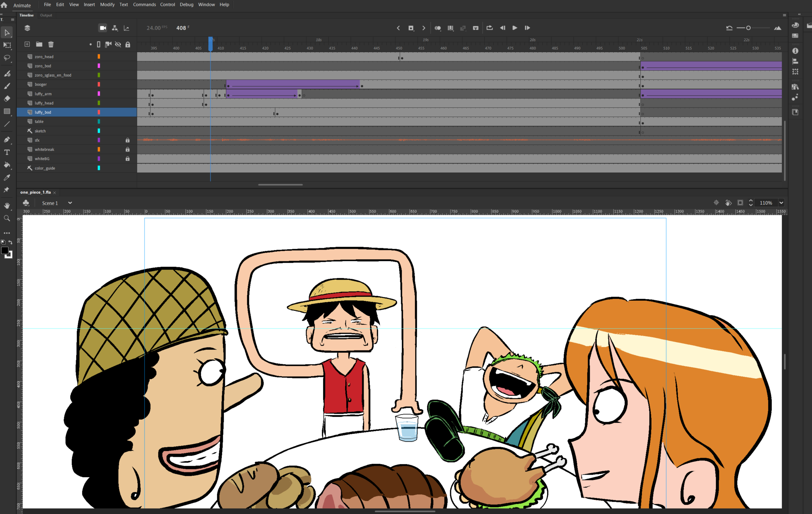The height and width of the screenshot is (514, 812).
Task: Play the timeline animation
Action: [515, 28]
